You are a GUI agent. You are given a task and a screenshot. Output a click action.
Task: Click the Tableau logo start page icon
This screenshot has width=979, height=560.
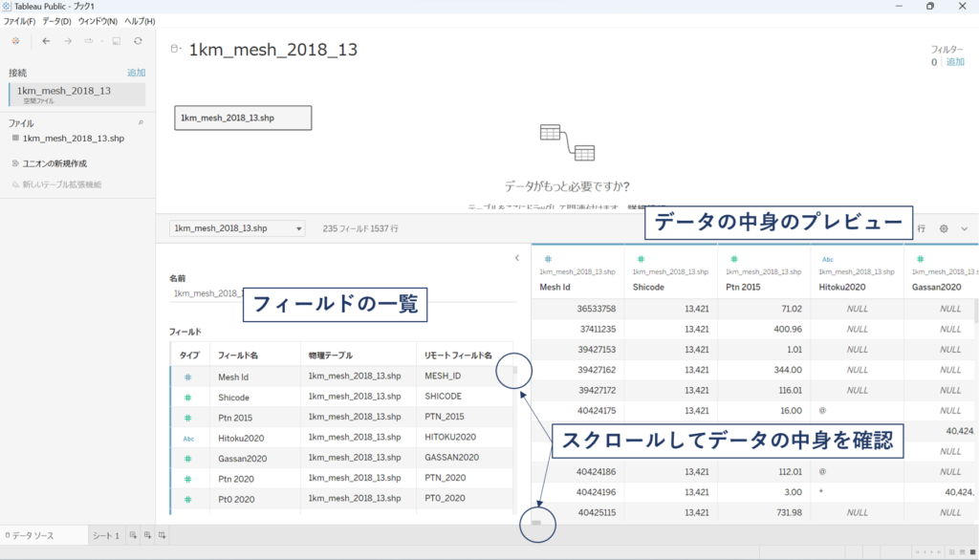tap(15, 41)
